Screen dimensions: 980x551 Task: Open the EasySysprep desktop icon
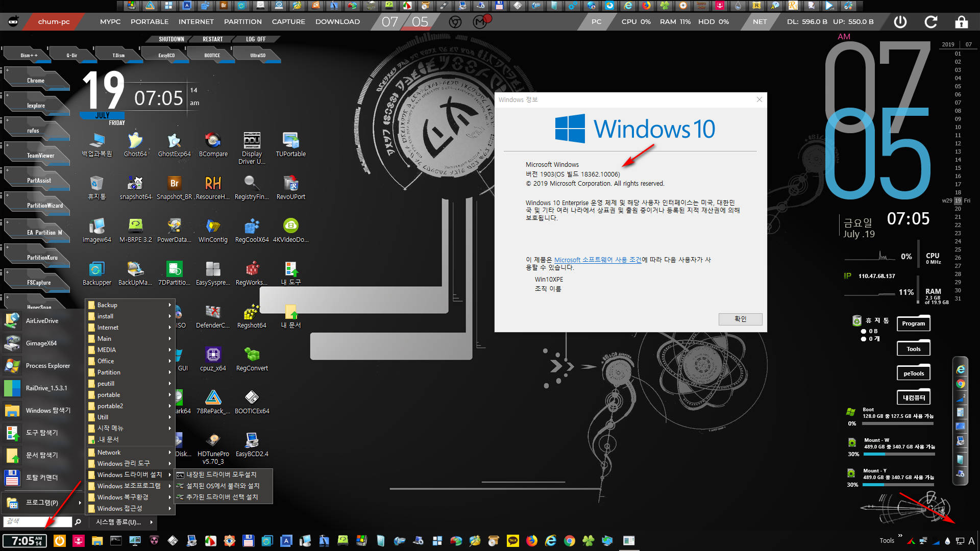tap(213, 273)
